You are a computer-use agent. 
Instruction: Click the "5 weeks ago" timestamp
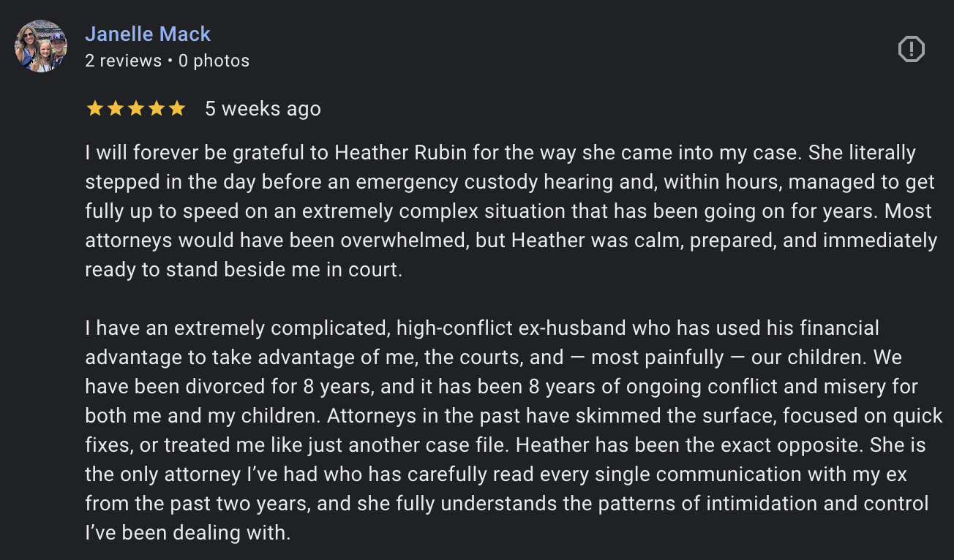pos(263,109)
